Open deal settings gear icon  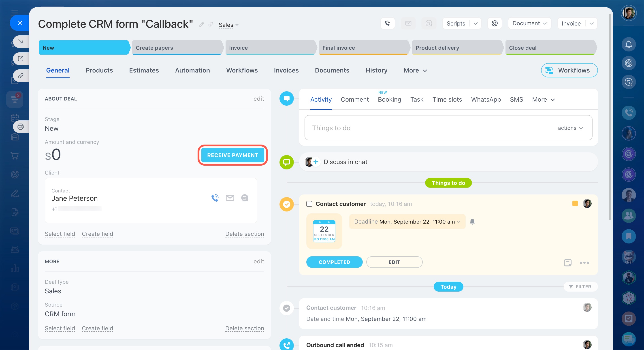[495, 23]
